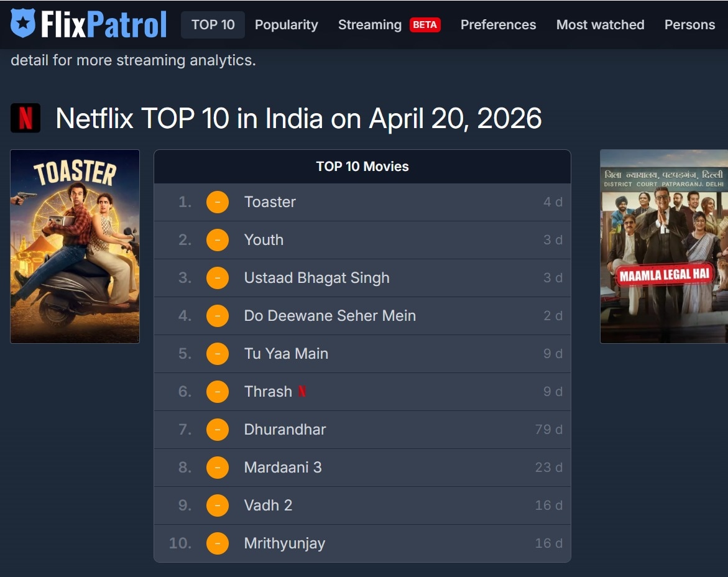Select Preferences in the top navigation
The height and width of the screenshot is (577, 728).
(498, 25)
